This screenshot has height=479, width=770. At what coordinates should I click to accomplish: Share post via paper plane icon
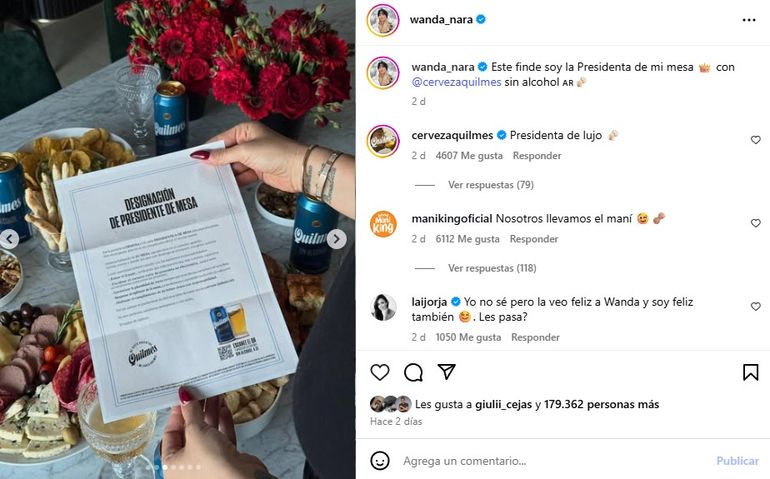tap(446, 372)
